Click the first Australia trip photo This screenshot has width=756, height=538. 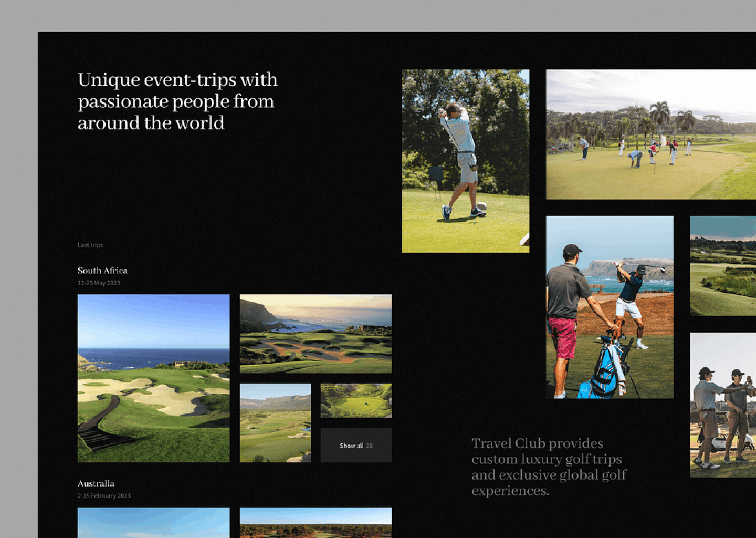(x=153, y=522)
